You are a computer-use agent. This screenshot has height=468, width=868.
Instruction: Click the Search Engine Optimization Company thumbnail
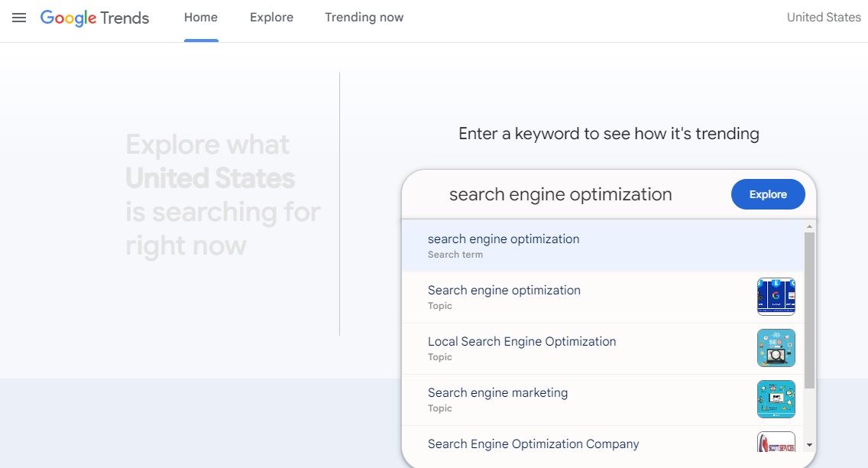coord(776,442)
